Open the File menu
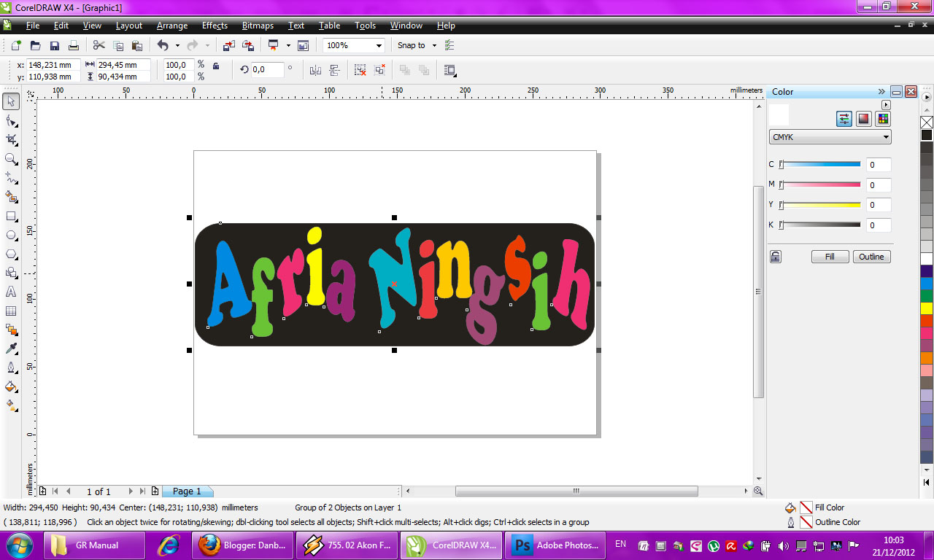Screen dimensions: 934x560 point(33,26)
